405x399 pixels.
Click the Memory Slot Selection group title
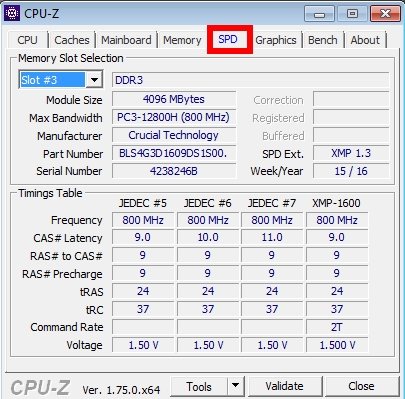[70, 58]
